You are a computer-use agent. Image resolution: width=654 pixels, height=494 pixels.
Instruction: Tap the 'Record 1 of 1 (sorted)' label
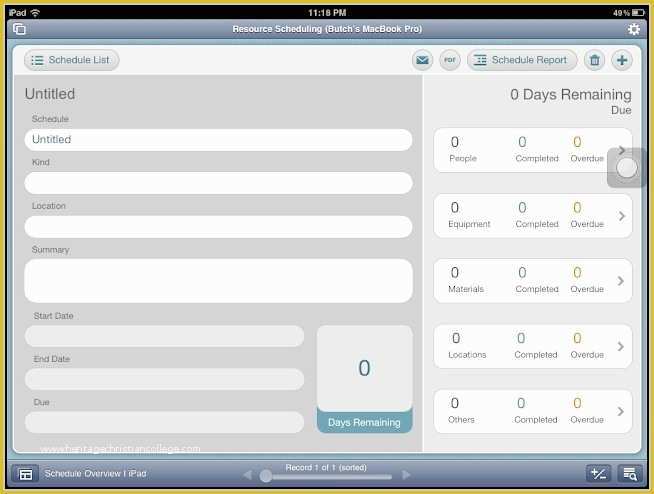point(326,467)
